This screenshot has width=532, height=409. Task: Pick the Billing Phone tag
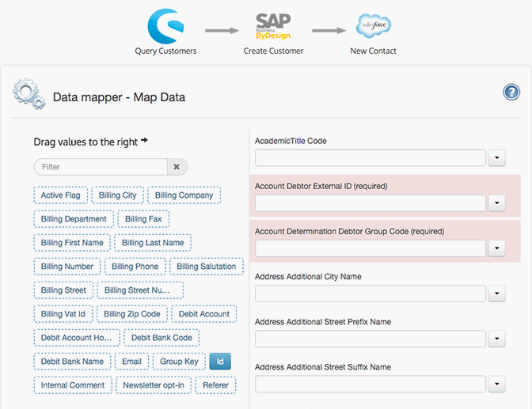pyautogui.click(x=135, y=267)
